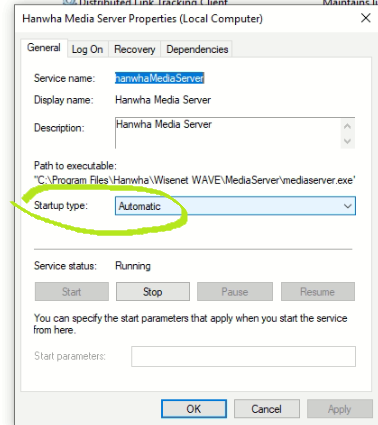Viewport: 378px width, 425px height.
Task: Confirm with the OK button
Action: coord(194,409)
